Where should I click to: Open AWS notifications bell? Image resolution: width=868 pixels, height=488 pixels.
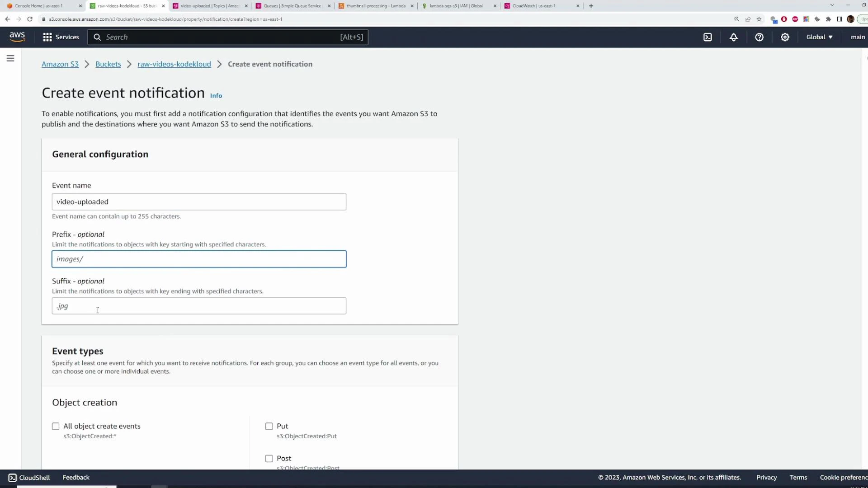(x=733, y=37)
